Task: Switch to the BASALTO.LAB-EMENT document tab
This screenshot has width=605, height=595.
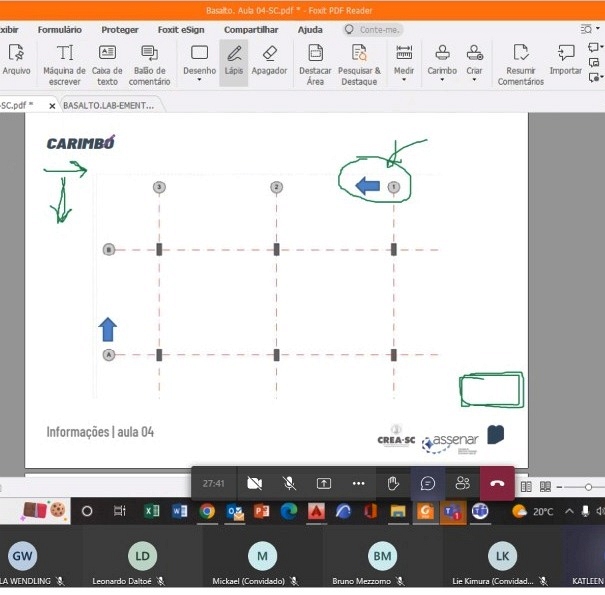Action: pos(109,105)
